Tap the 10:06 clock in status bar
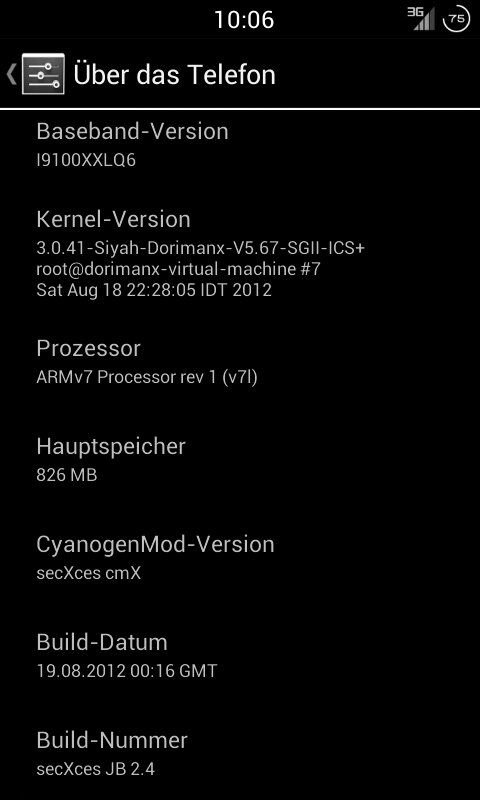 tap(244, 20)
